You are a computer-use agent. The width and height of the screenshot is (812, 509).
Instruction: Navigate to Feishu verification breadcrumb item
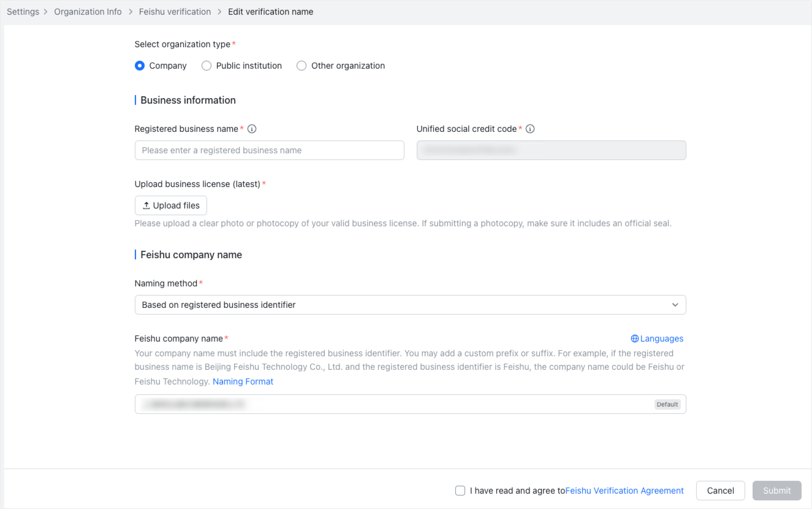pos(175,11)
